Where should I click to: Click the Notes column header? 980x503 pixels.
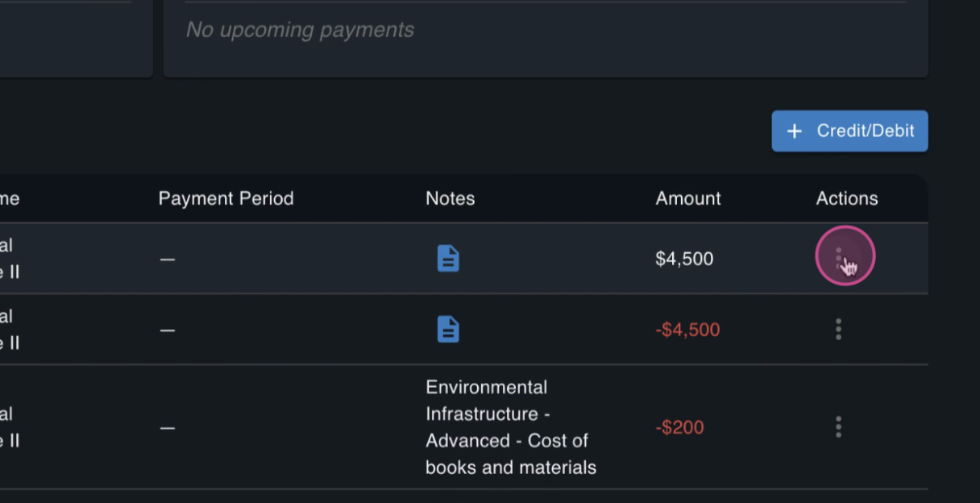(x=451, y=198)
